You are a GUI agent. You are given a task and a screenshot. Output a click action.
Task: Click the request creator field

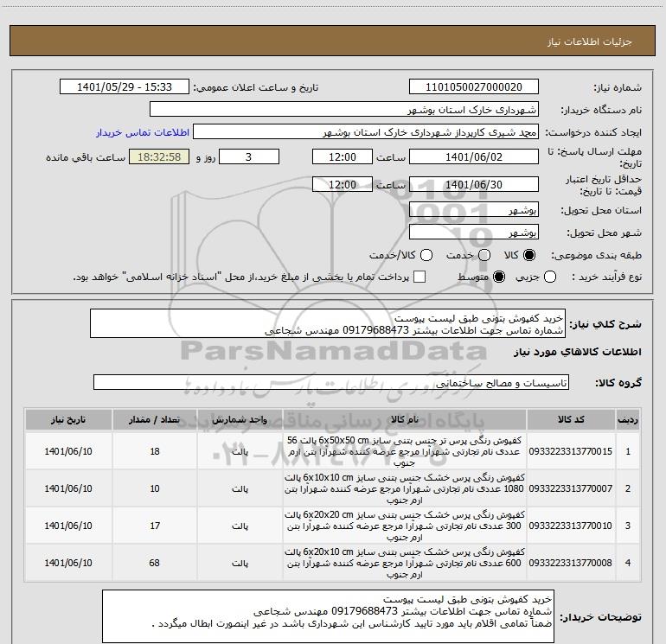click(366, 132)
